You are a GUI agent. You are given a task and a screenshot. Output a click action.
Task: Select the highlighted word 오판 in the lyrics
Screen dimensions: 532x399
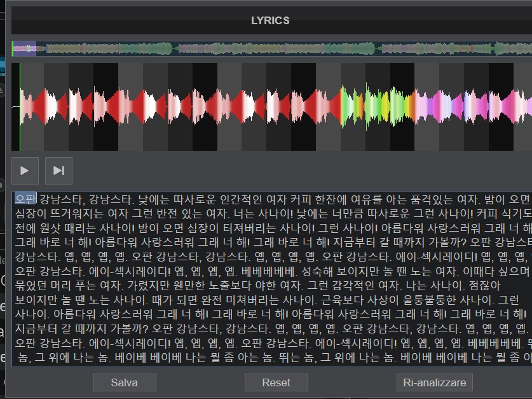coord(26,197)
